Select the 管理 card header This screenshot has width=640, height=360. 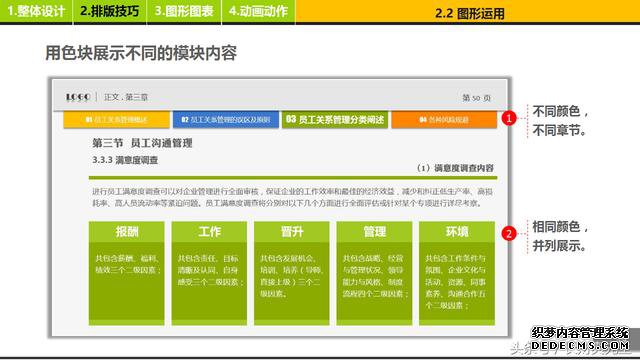pos(374,232)
